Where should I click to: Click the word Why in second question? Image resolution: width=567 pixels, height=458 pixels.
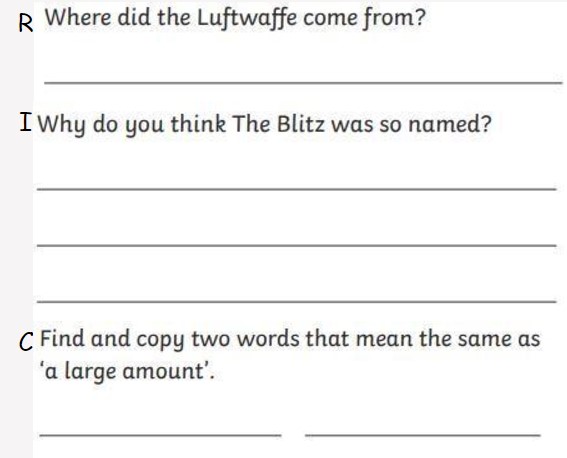62,125
